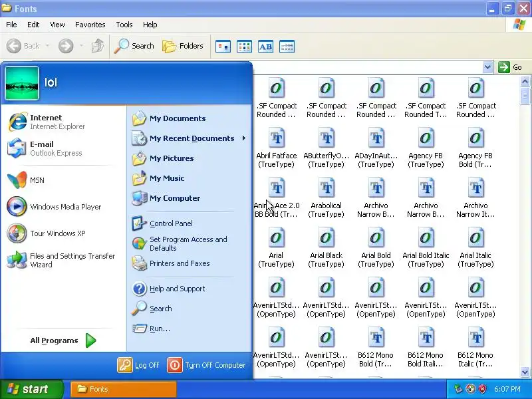Open the File menu
The width and height of the screenshot is (532, 399).
coord(11,25)
